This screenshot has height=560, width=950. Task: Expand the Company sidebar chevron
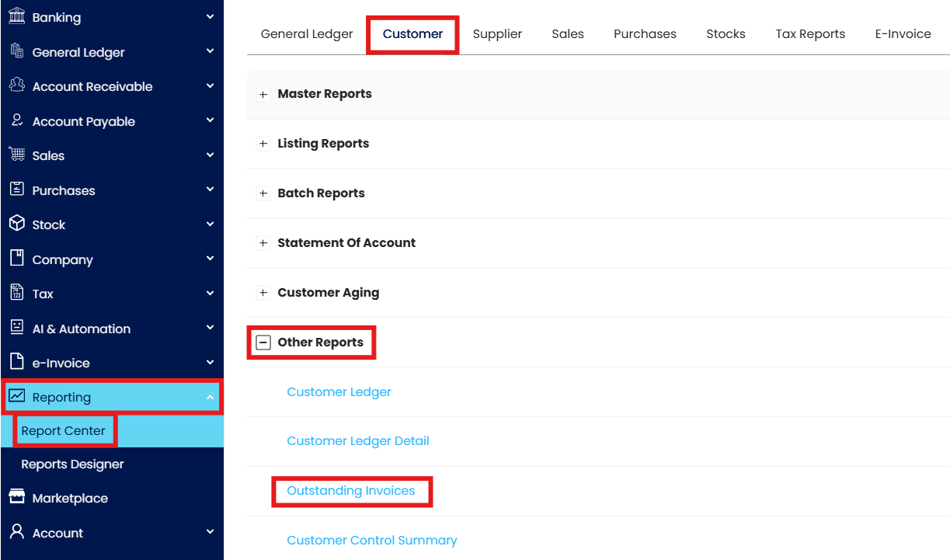point(210,259)
